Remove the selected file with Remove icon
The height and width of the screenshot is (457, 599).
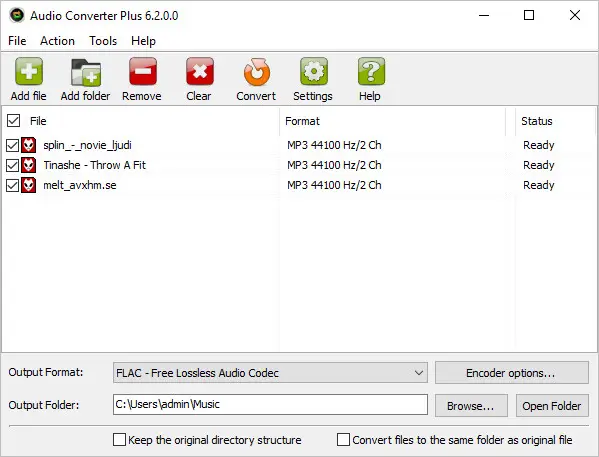(142, 71)
